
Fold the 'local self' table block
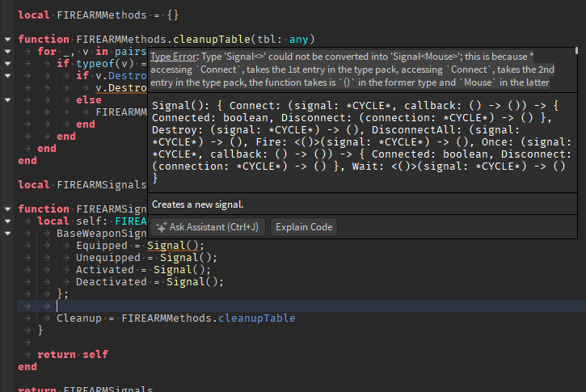click(x=7, y=221)
